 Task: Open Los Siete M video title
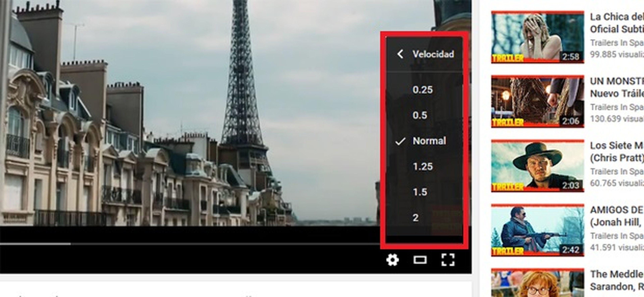point(617,151)
